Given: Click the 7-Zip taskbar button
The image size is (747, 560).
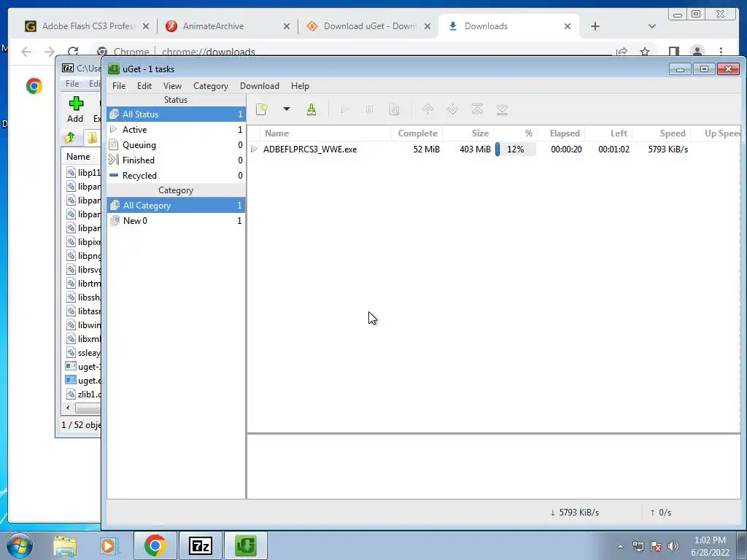Looking at the screenshot, I should pos(200,545).
